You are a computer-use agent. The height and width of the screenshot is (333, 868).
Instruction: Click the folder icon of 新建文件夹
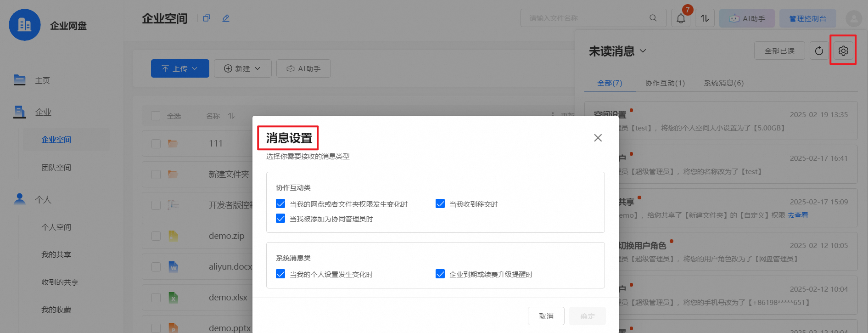tap(173, 174)
